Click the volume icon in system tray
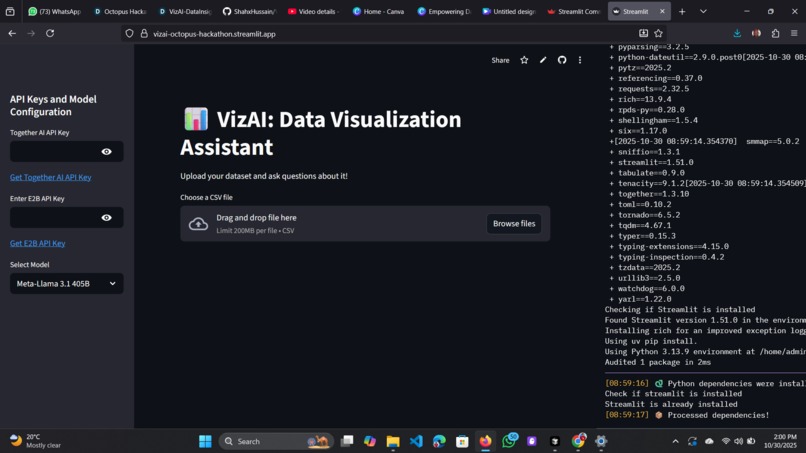This screenshot has height=453, width=806. tap(739, 441)
